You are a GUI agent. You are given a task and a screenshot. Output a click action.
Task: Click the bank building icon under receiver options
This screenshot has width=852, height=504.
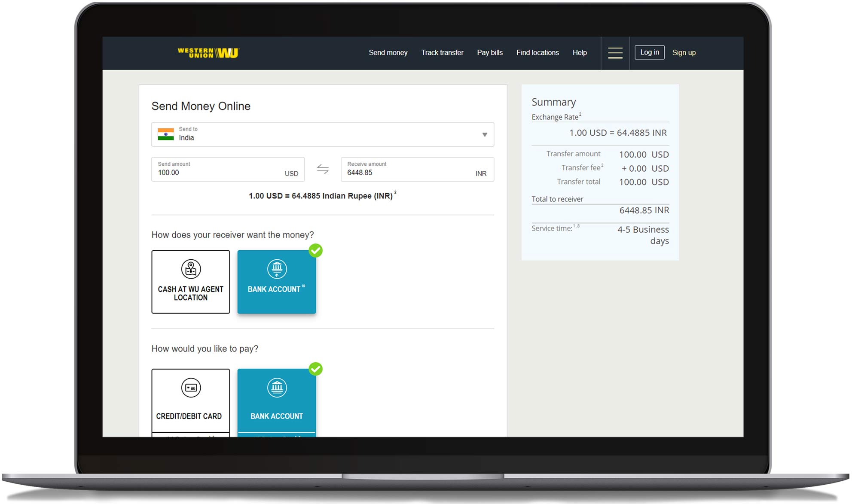(x=277, y=269)
